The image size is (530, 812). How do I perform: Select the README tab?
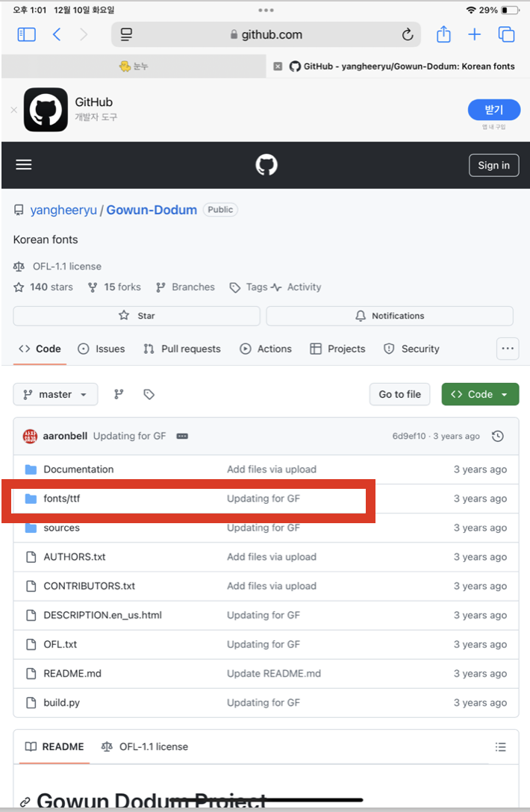(x=54, y=747)
